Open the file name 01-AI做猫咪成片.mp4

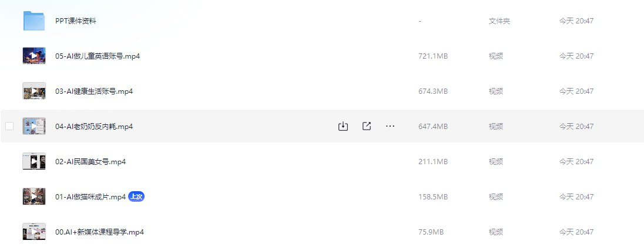[x=90, y=197]
